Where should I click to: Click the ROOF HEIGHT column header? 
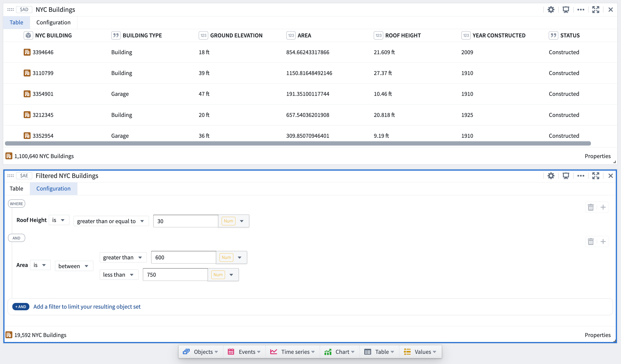[x=403, y=36]
